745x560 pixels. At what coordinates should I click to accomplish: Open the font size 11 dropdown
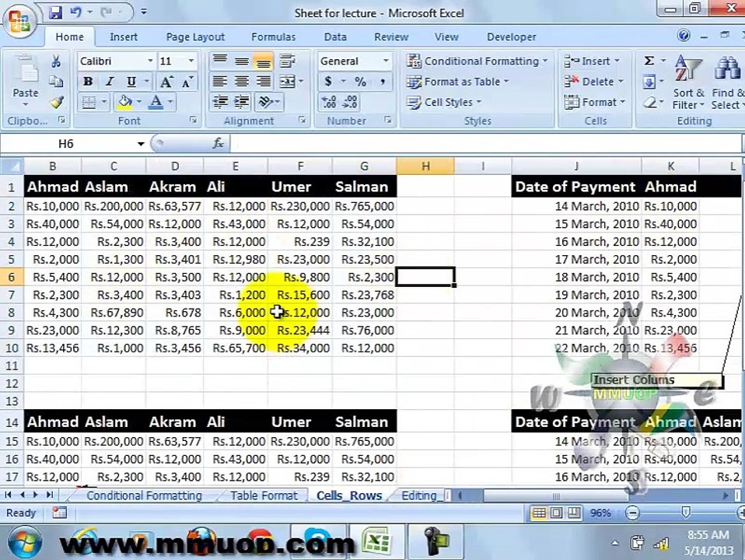pos(191,61)
